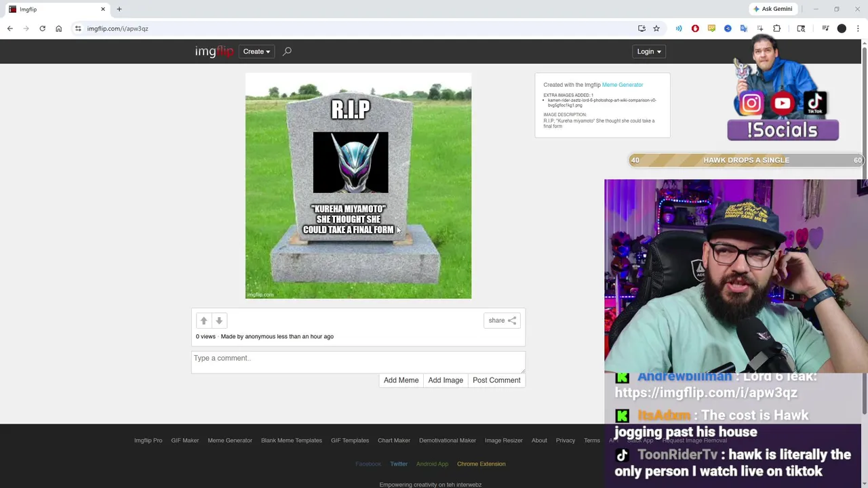This screenshot has width=868, height=488.
Task: Close the Imgflip tab
Action: click(103, 9)
